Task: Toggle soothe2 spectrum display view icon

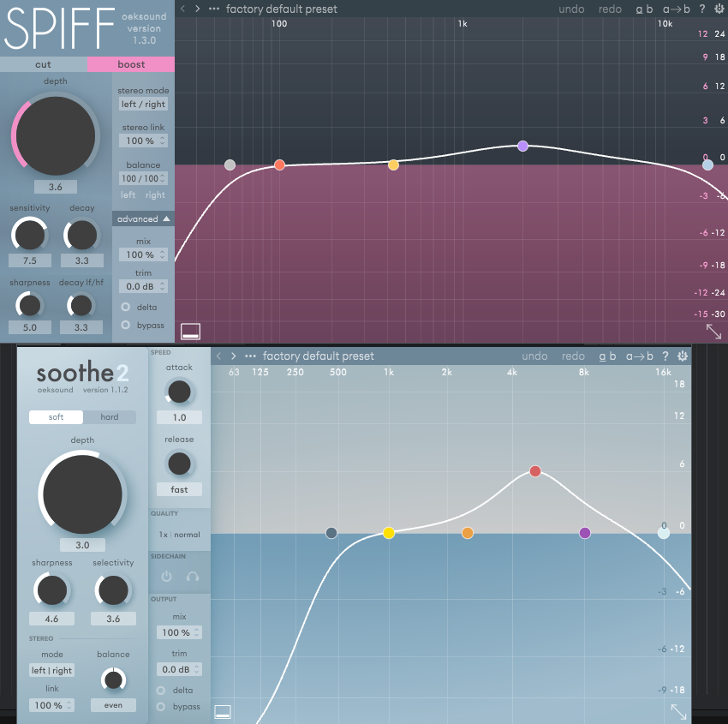Action: pos(223,712)
